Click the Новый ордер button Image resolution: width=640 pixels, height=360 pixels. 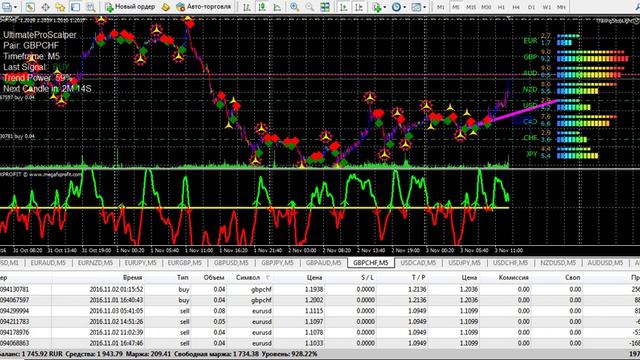point(130,7)
